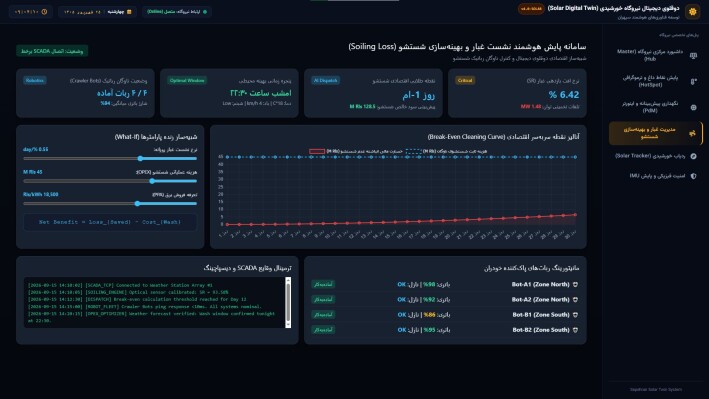
Task: Click the clock icon in top bar
Action: pyautogui.click(x=44, y=12)
